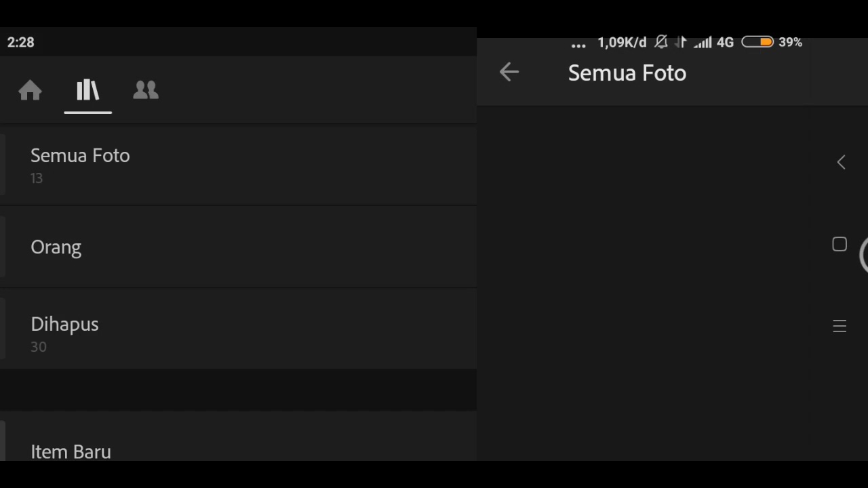Select the Library books icon tab
868x488 pixels.
(87, 90)
